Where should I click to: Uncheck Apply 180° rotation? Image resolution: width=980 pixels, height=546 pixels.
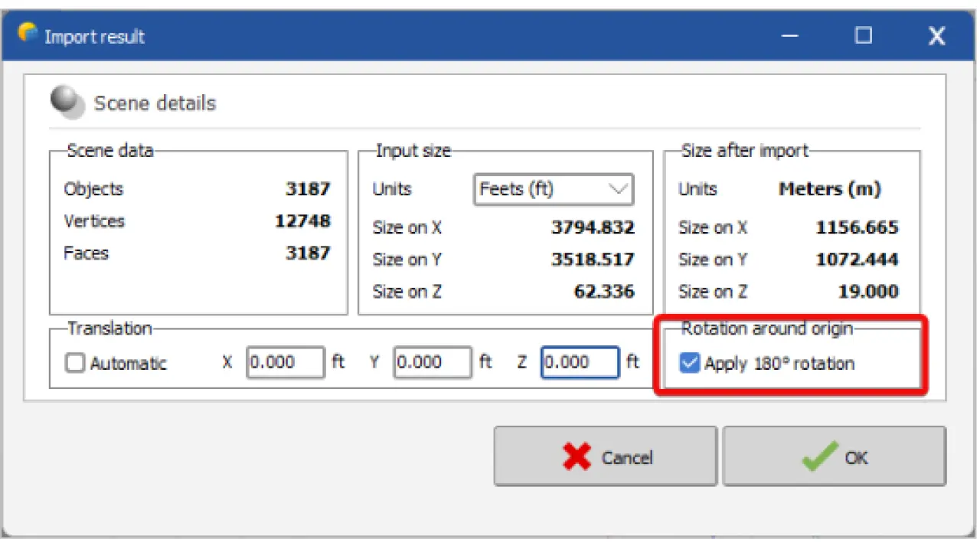pos(690,364)
